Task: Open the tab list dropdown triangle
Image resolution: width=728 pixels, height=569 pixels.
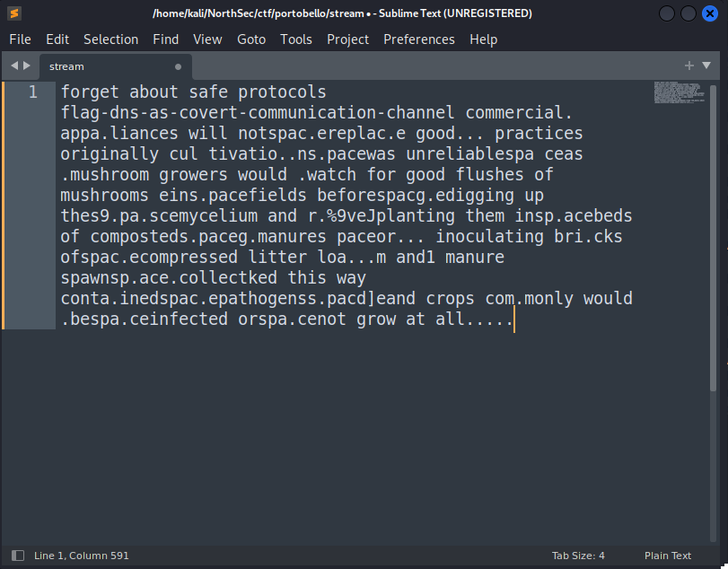Action: click(706, 66)
